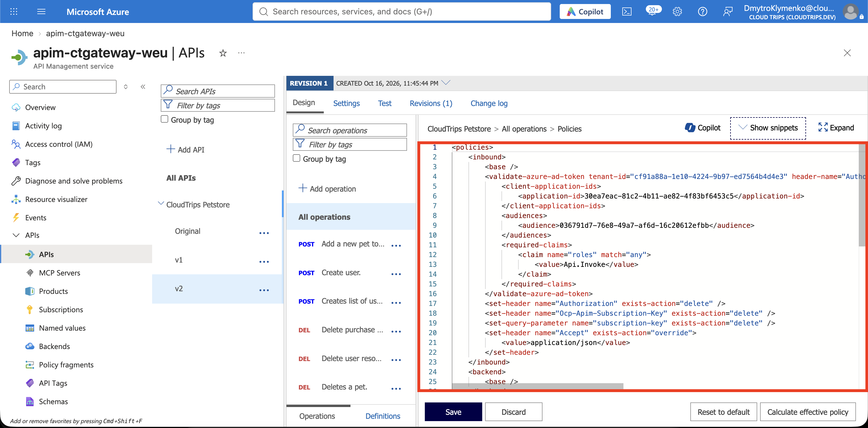Switch to Definitions tab at bottom
The height and width of the screenshot is (428, 868).
[383, 416]
